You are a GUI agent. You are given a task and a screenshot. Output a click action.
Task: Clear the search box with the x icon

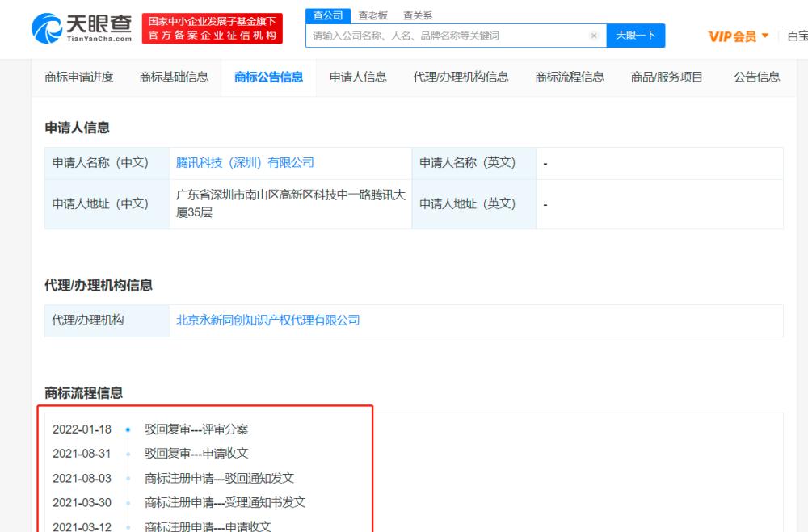pyautogui.click(x=594, y=36)
